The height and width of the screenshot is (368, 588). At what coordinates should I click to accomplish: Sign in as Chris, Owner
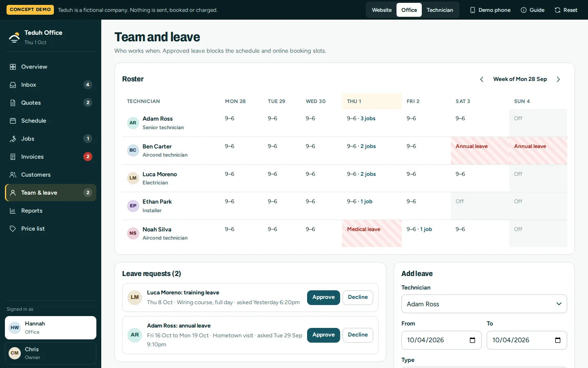(51, 353)
